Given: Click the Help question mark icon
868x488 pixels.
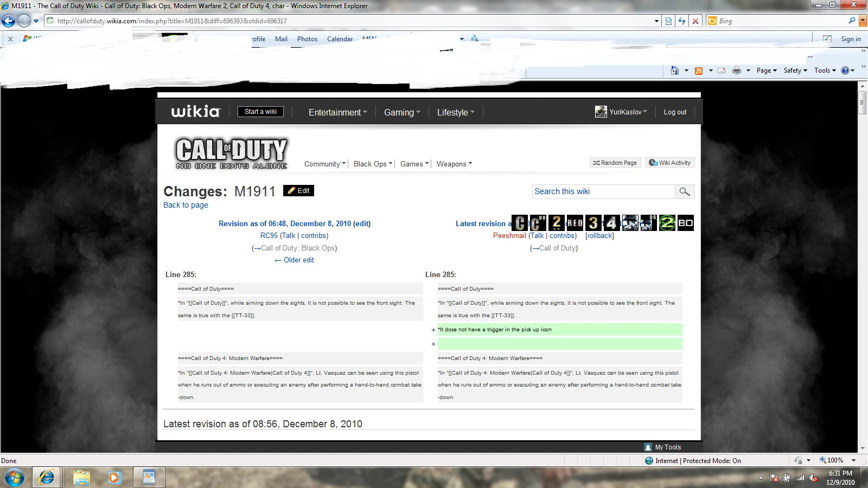Looking at the screenshot, I should click(845, 70).
